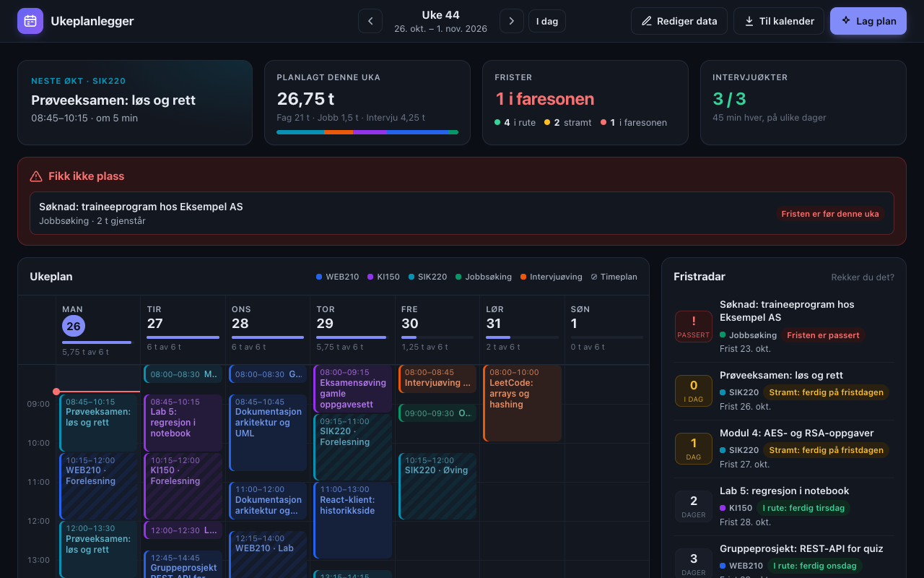Screen dimensions: 924x578
Task: Click the "Fristen er før denne uka" pill
Action: pos(830,214)
